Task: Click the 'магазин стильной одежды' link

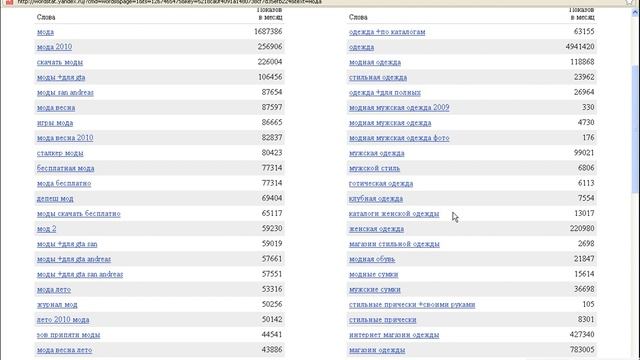Action: coord(394,244)
